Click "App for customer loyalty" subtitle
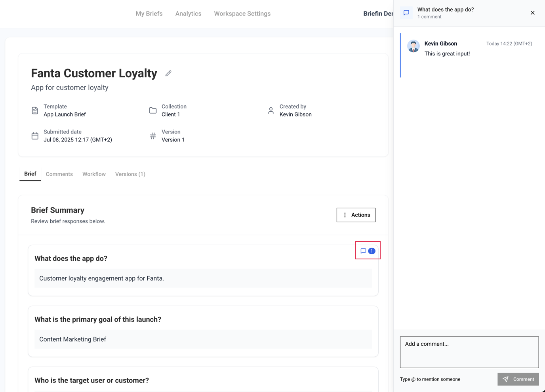Screen dimensions: 545x392 [70, 88]
